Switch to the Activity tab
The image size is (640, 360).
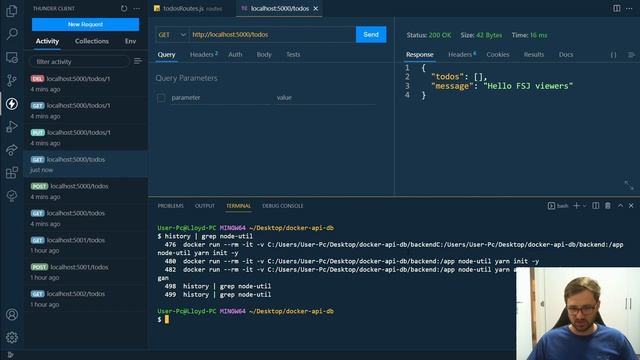pos(47,41)
